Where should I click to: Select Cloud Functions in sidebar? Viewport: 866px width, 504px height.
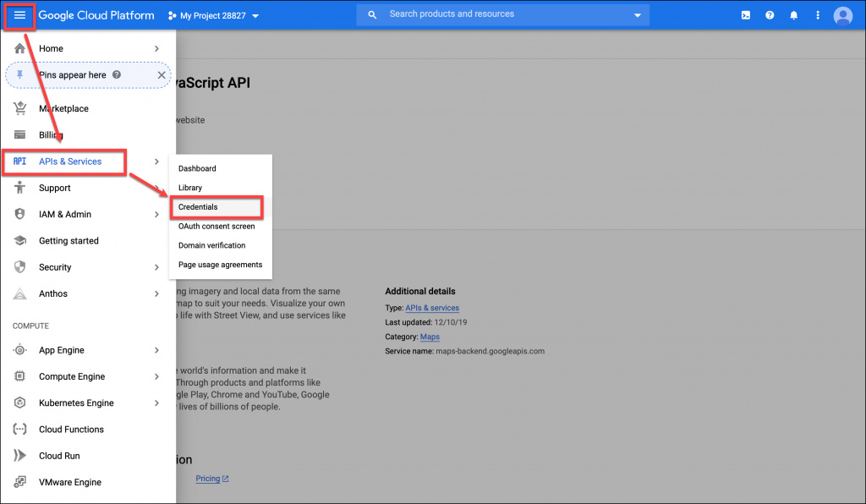(71, 430)
